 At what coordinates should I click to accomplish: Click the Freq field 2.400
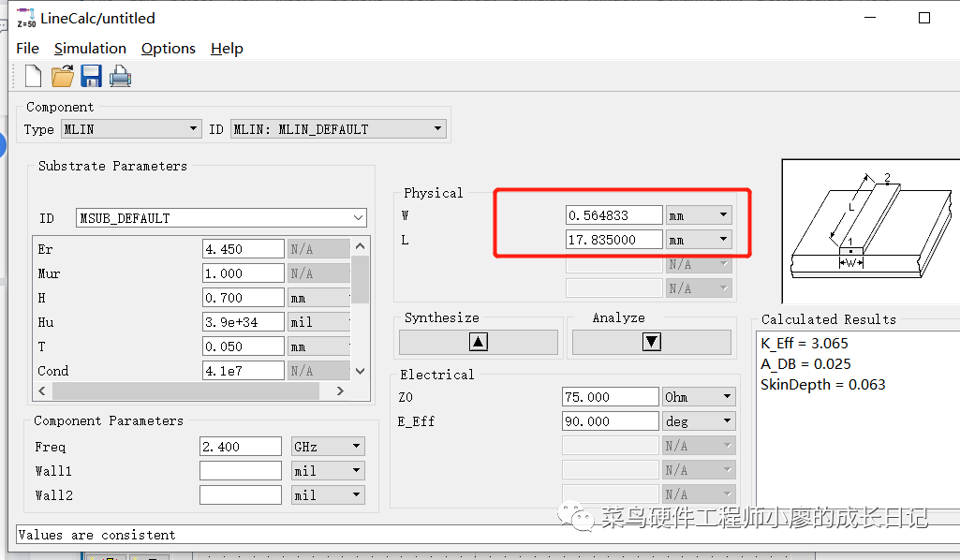(241, 446)
